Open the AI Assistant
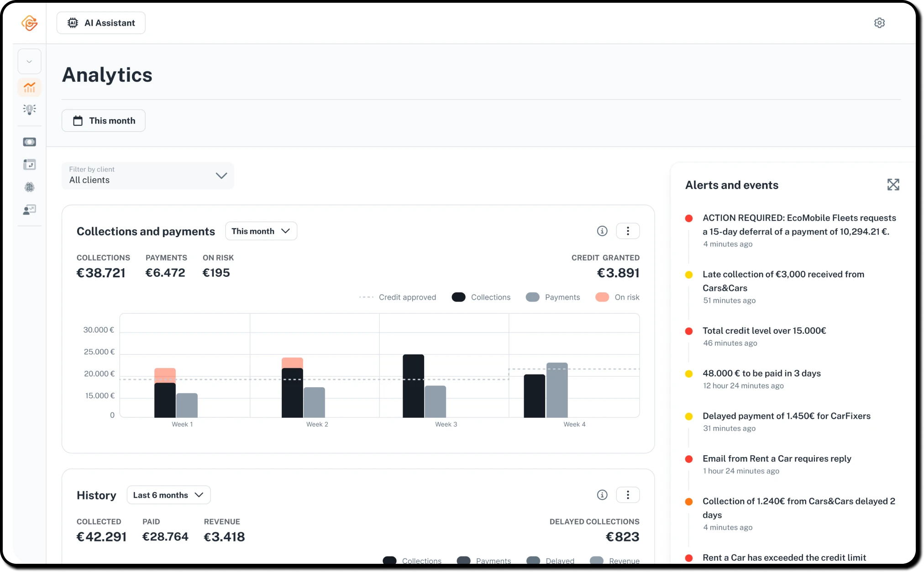 (x=101, y=23)
